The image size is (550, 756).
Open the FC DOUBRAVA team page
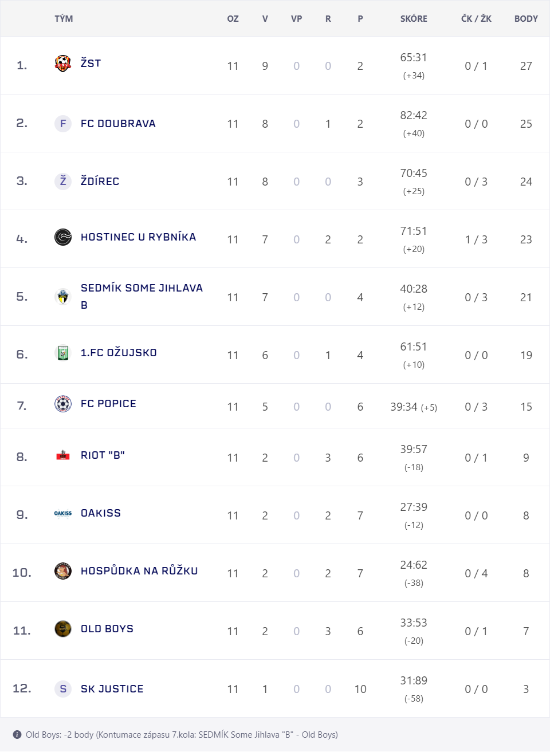click(x=118, y=124)
